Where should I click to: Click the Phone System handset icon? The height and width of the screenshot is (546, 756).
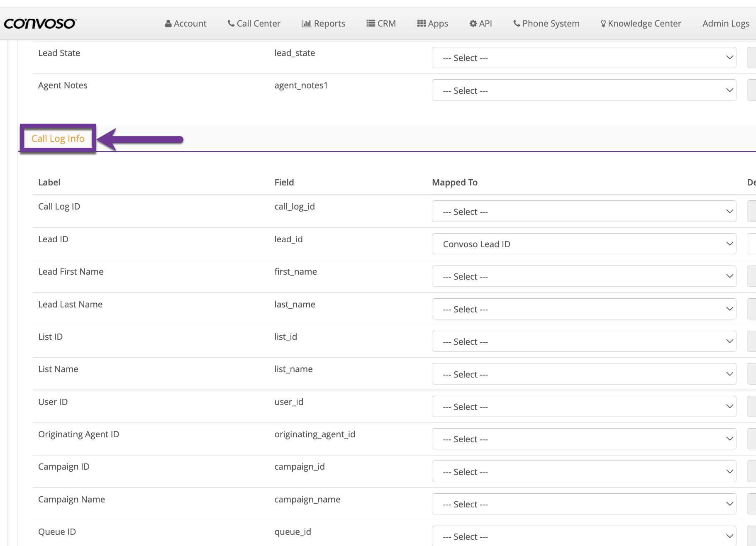point(517,24)
